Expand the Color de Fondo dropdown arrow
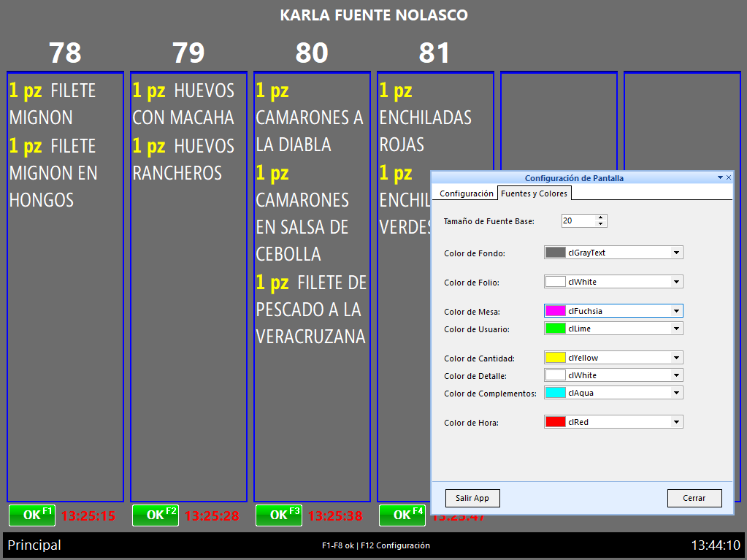The height and width of the screenshot is (560, 747). pos(677,253)
